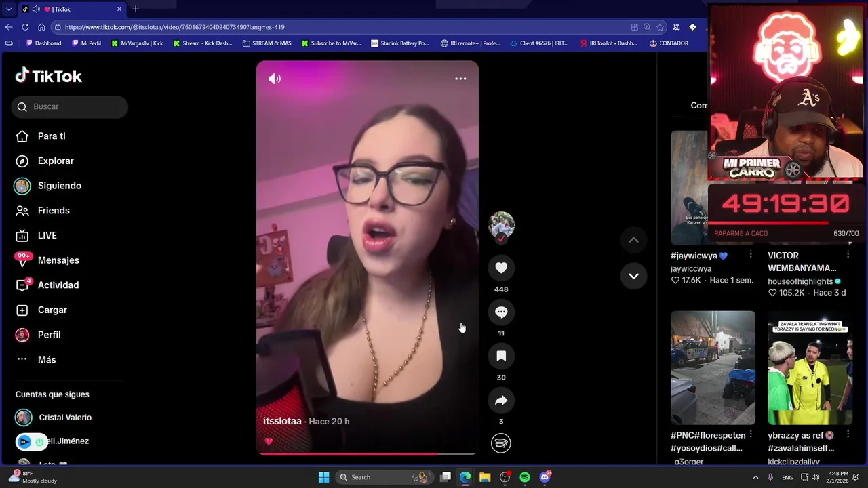Open the #PNC#florespeten video thumbnail

(x=713, y=368)
